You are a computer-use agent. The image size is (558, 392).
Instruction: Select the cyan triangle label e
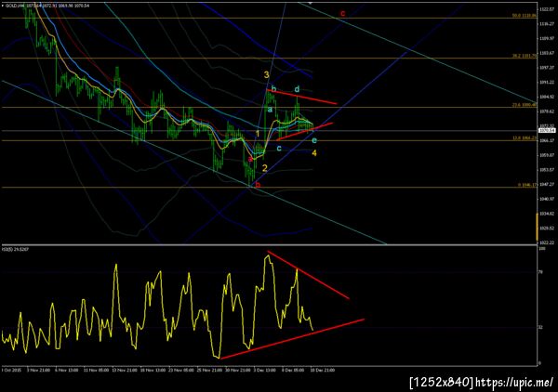click(314, 141)
